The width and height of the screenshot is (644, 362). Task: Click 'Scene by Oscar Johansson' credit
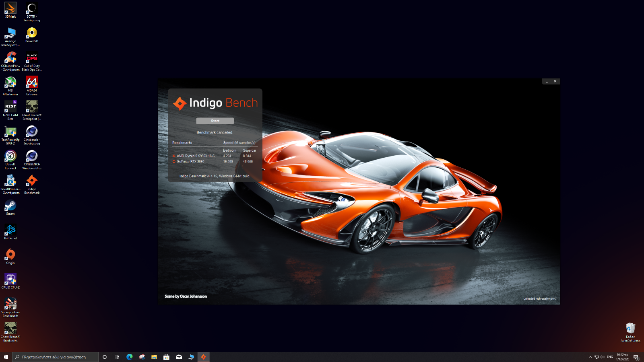tap(186, 296)
